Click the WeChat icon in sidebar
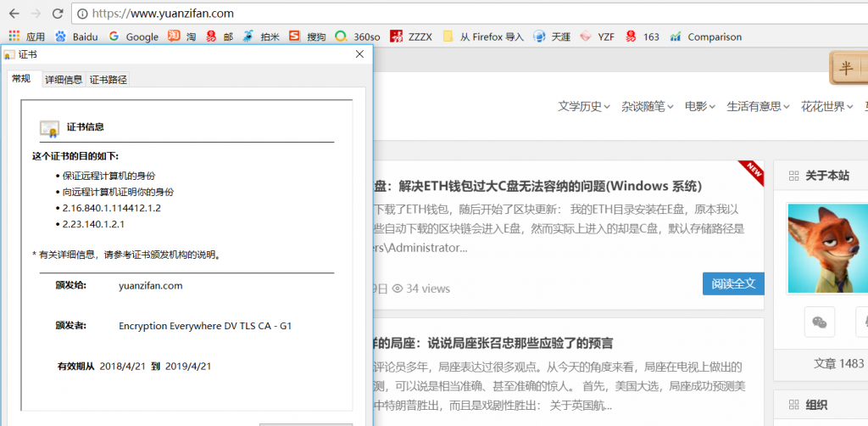The width and height of the screenshot is (868, 426). pos(819,322)
